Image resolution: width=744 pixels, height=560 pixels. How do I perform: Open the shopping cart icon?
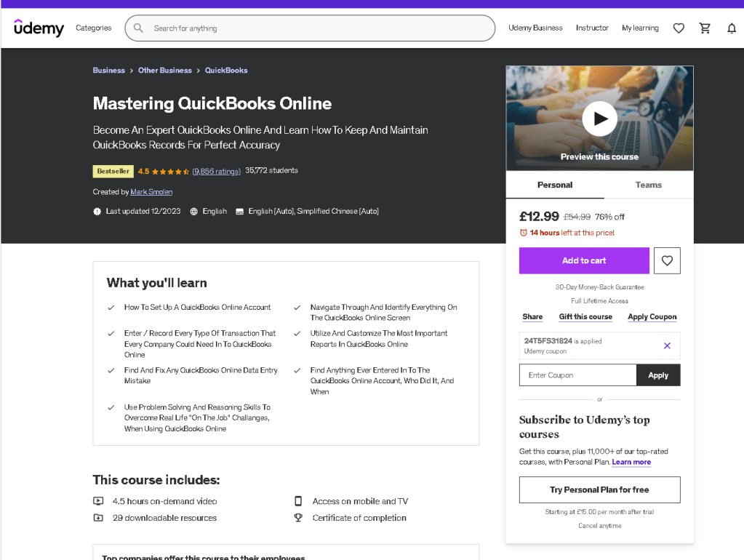(x=705, y=28)
